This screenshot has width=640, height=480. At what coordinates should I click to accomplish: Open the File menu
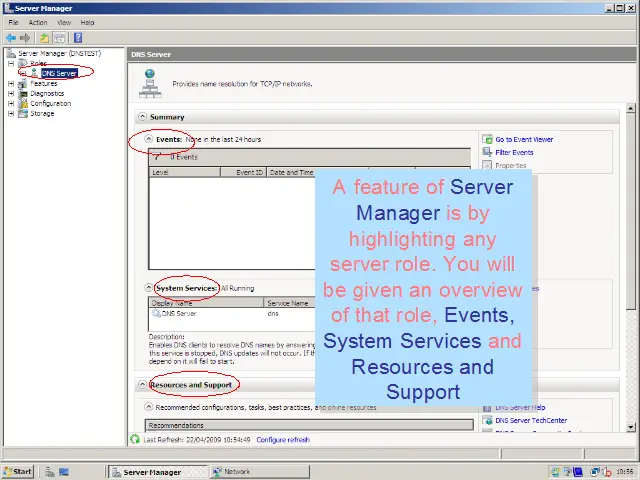13,22
